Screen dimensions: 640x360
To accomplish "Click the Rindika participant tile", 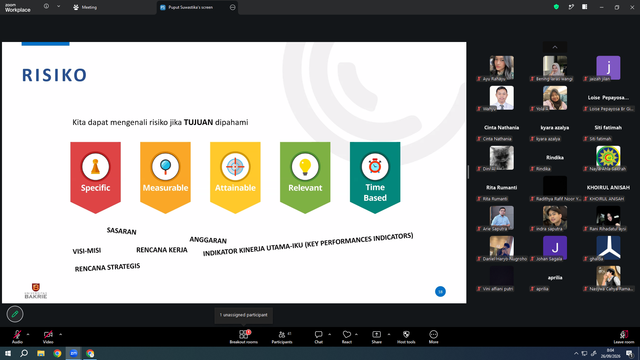I will point(555,158).
